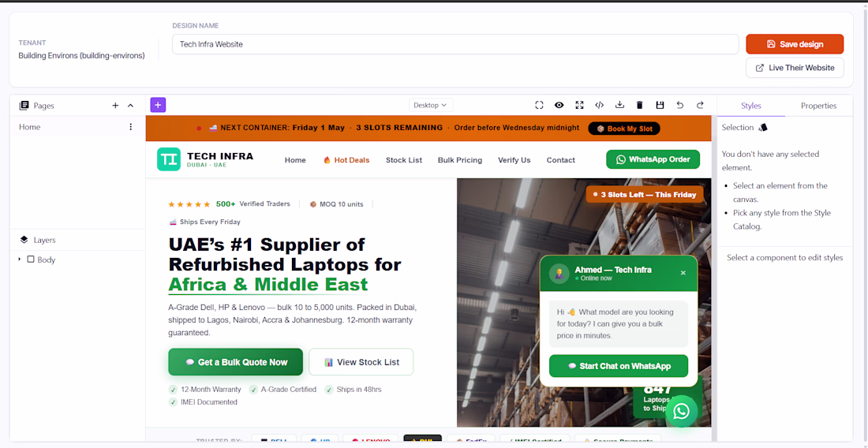Click the floating WhatsApp round icon
The image size is (868, 448).
point(682,411)
